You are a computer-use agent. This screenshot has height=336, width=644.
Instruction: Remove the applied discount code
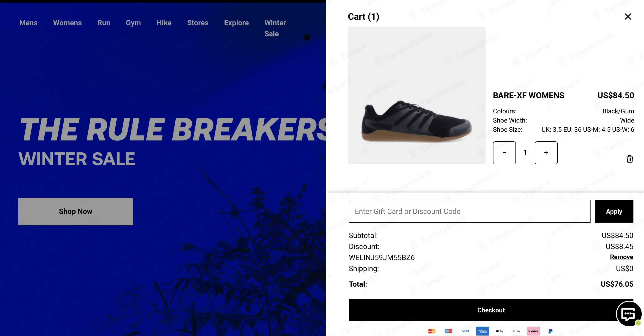coord(622,257)
